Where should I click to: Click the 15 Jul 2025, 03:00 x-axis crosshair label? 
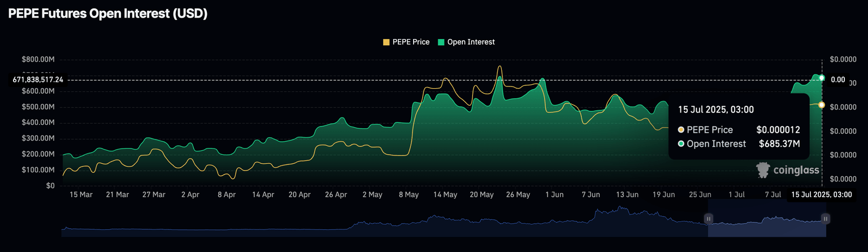821,194
